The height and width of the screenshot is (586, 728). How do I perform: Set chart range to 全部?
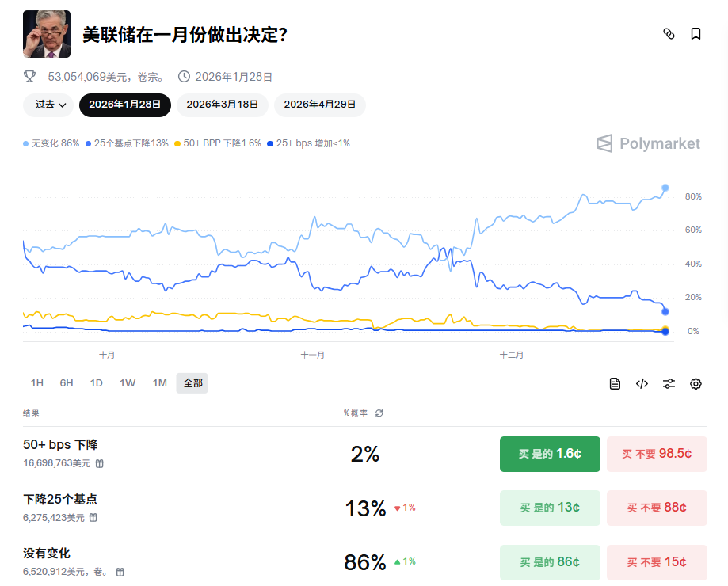pos(192,383)
